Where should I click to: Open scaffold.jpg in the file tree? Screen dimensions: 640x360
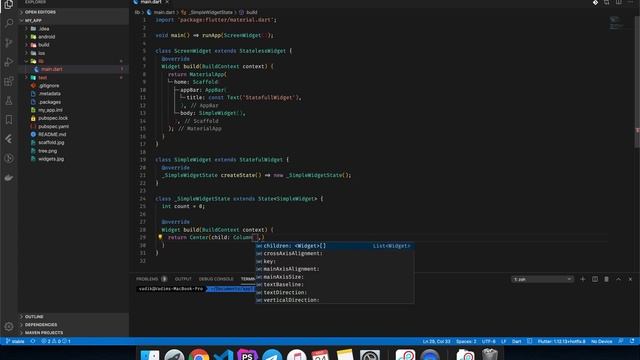pos(73,142)
